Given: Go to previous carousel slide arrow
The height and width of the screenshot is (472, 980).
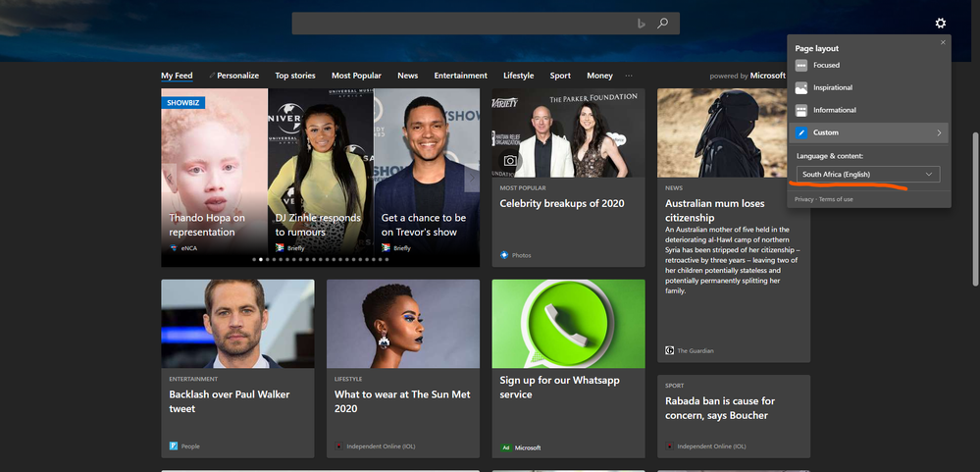Looking at the screenshot, I should 170,178.
